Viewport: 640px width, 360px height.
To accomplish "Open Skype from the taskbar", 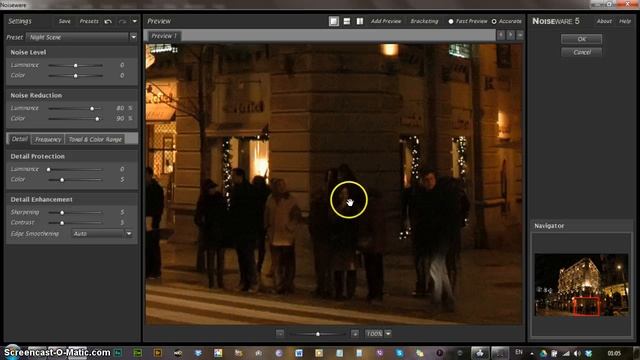I will pos(399,353).
